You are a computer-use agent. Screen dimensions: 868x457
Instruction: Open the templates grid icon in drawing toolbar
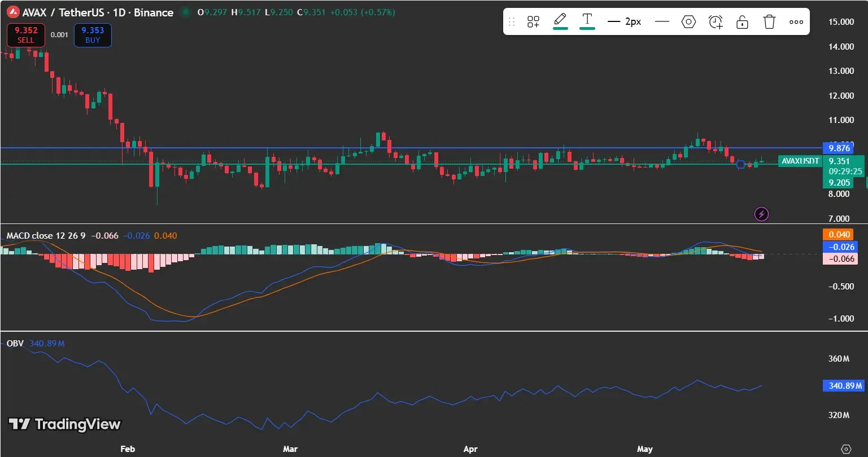(533, 22)
